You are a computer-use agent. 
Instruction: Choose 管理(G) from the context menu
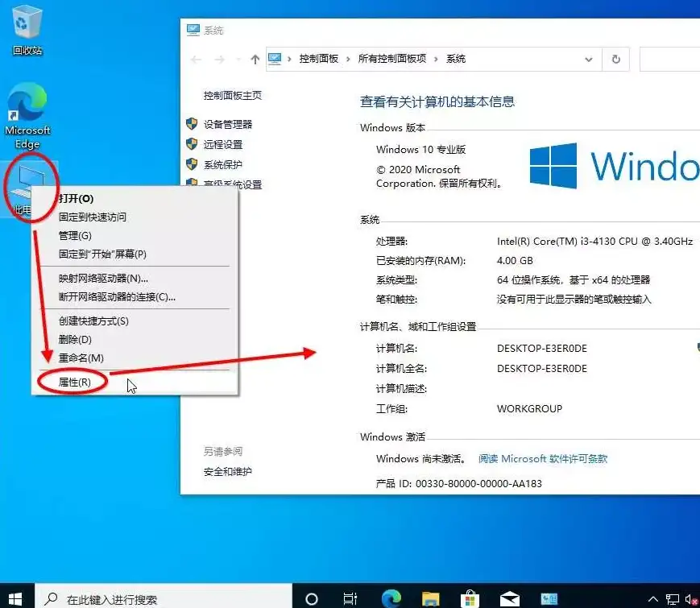click(x=75, y=235)
